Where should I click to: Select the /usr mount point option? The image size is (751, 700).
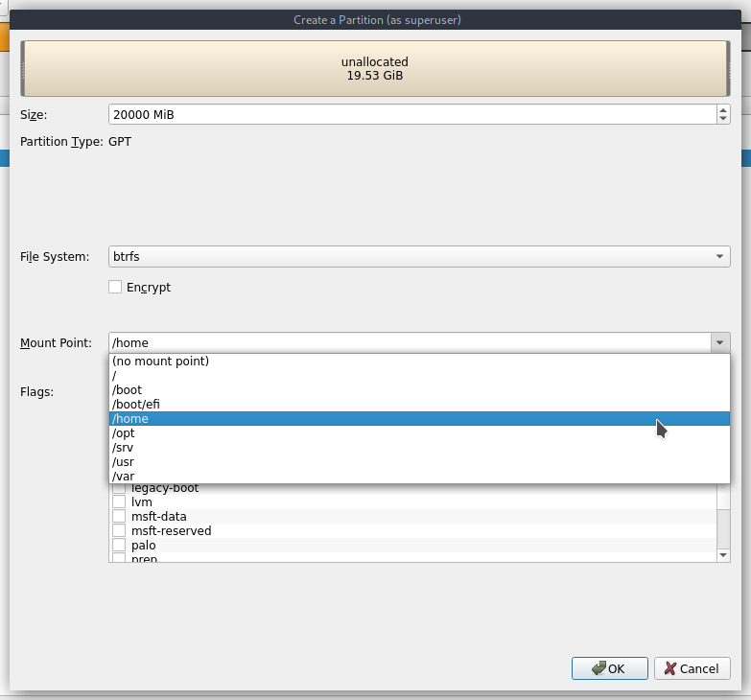pyautogui.click(x=124, y=462)
